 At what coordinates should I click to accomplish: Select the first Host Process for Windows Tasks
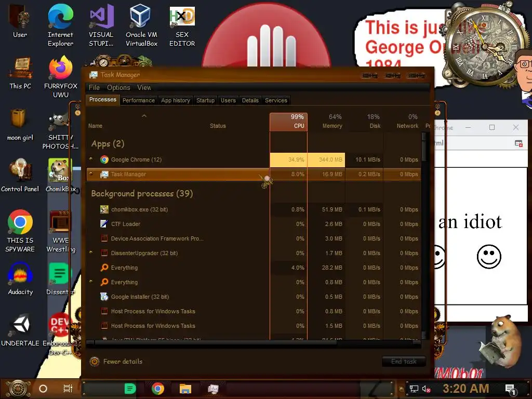point(254,311)
